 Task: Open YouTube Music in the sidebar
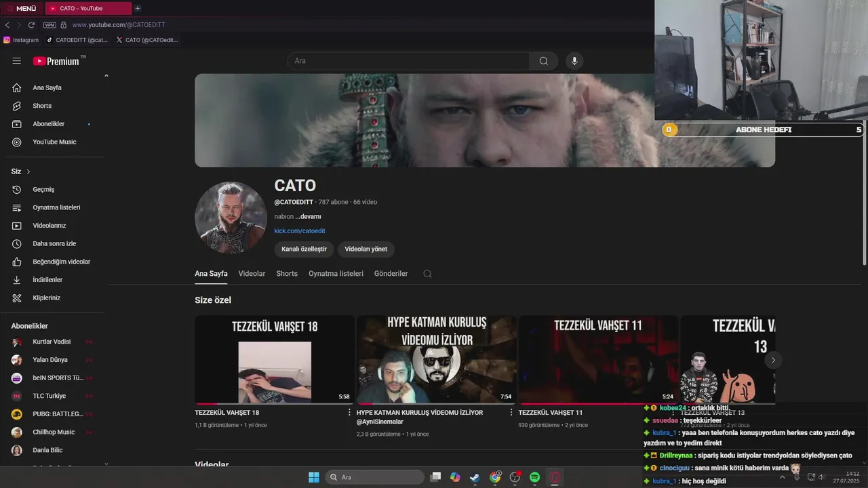click(53, 142)
